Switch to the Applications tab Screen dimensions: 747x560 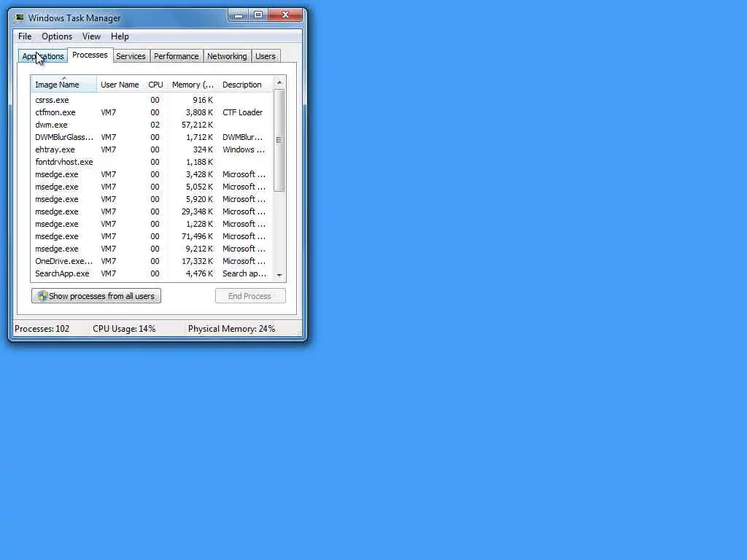point(43,56)
